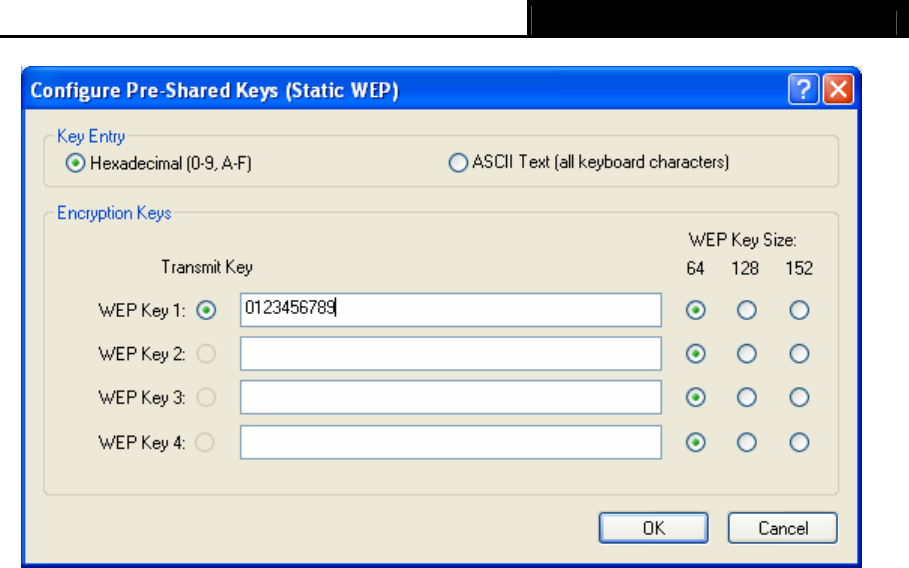This screenshot has height=568, width=909.
Task: Choose ASCII Text key entry option
Action: (x=458, y=162)
